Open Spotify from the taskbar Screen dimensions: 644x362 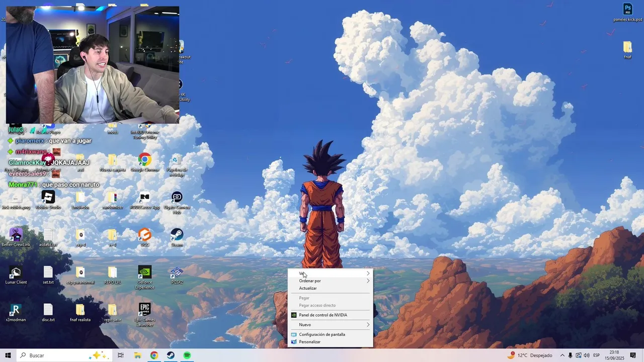coord(187,355)
